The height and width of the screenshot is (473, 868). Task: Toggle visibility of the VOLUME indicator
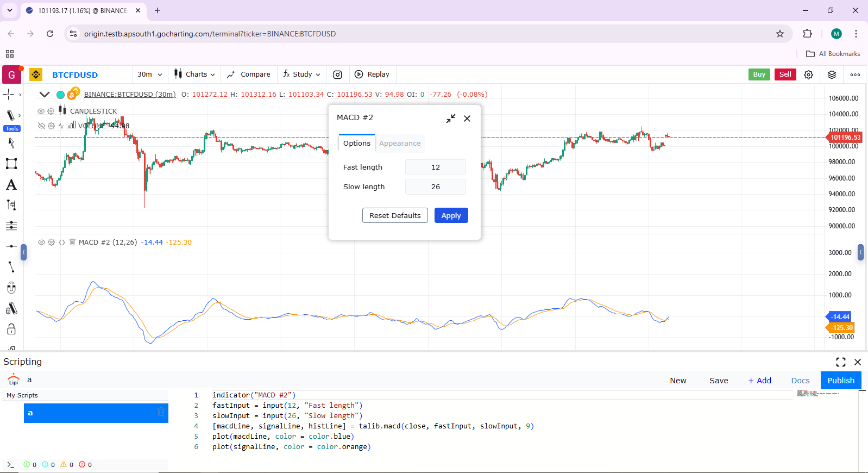(41, 126)
